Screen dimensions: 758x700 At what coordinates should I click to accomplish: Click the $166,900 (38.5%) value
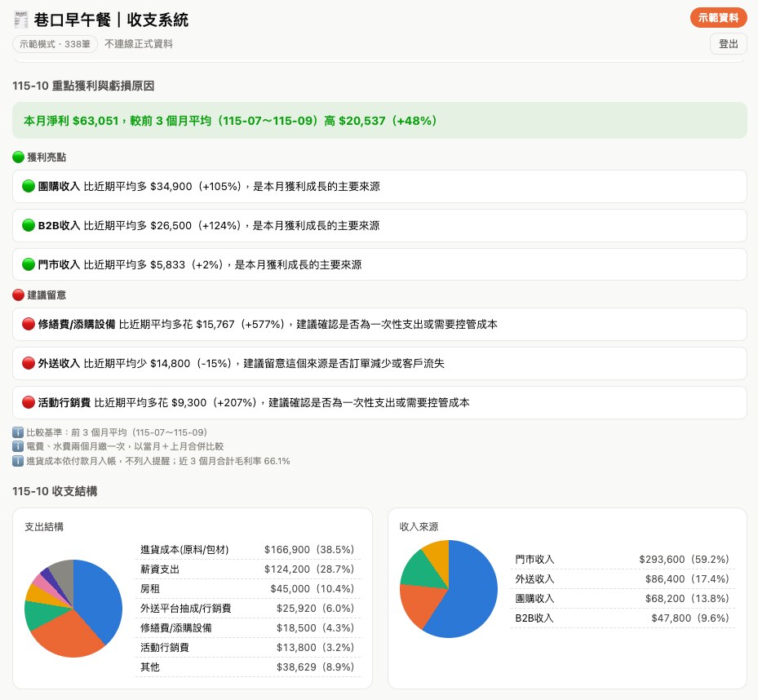point(309,550)
